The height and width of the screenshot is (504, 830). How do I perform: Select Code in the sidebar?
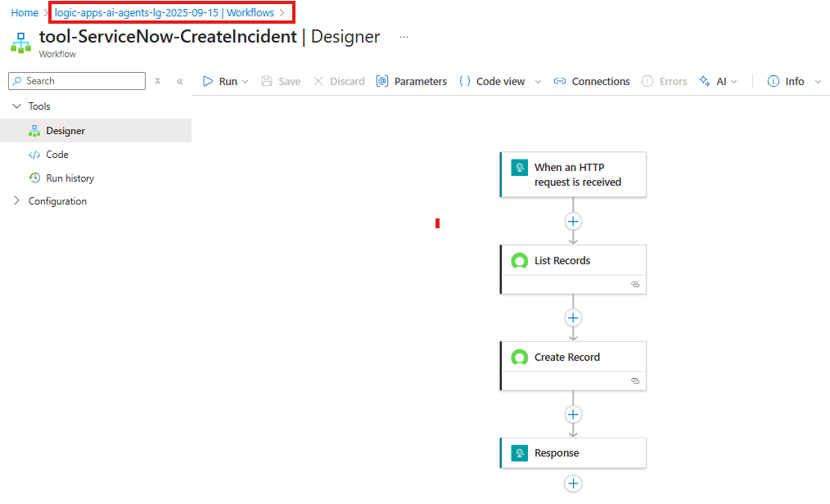tap(57, 155)
